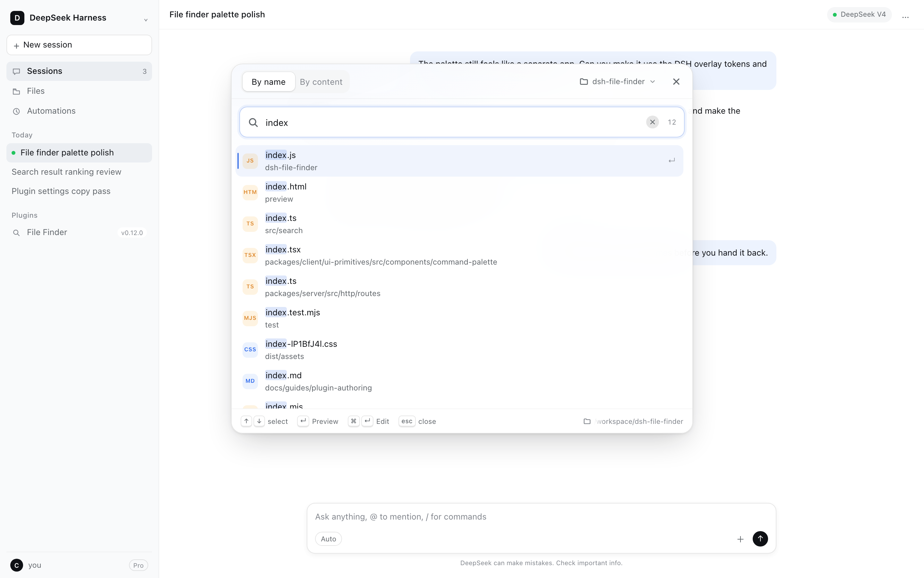
Task: Open the dsh-file-finder folder dropdown
Action: coord(617,82)
